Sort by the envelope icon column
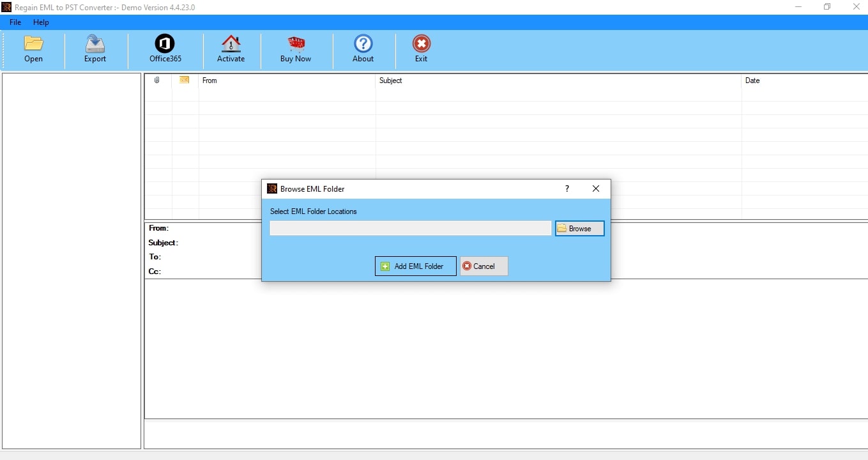 tap(185, 80)
